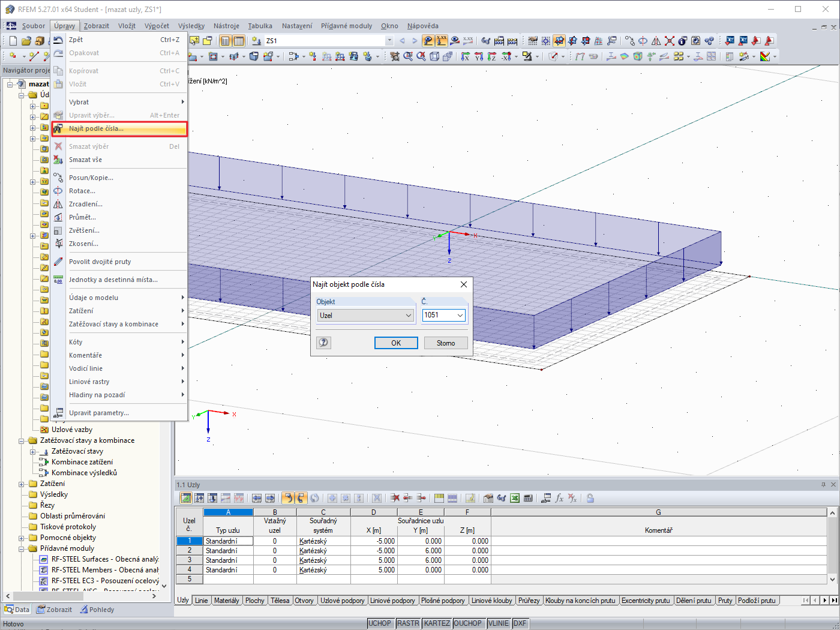This screenshot has width=840, height=630.
Task: Click Storno to cancel the dialog
Action: click(446, 343)
